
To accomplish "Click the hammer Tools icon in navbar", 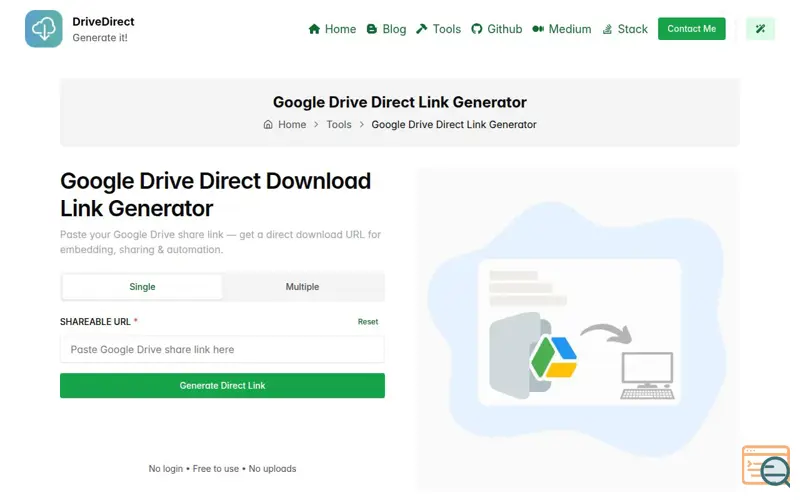I will [421, 29].
